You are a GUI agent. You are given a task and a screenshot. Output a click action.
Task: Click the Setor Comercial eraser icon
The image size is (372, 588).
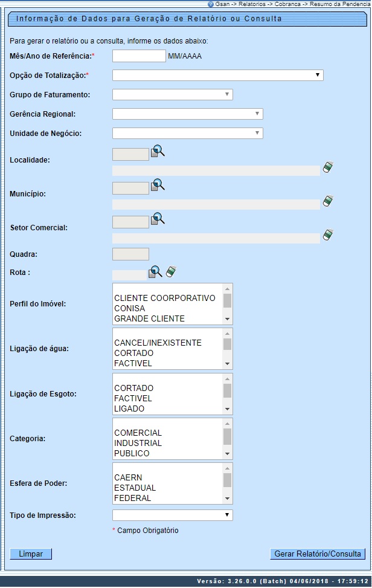click(x=327, y=235)
